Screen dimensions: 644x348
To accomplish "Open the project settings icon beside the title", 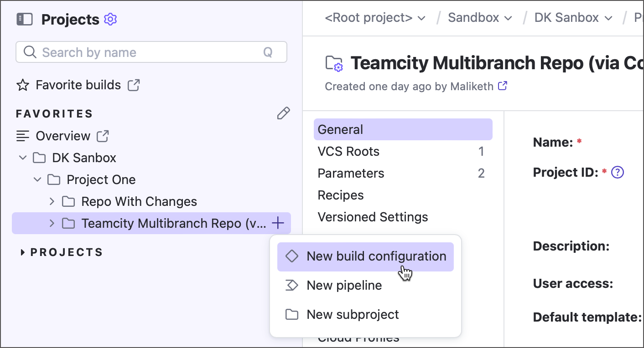I will coord(334,63).
